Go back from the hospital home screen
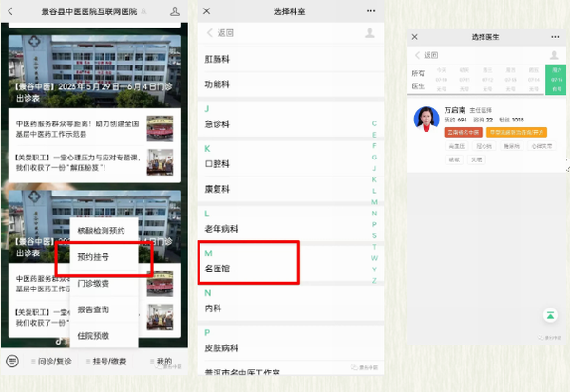This screenshot has height=392, width=570. (10, 11)
